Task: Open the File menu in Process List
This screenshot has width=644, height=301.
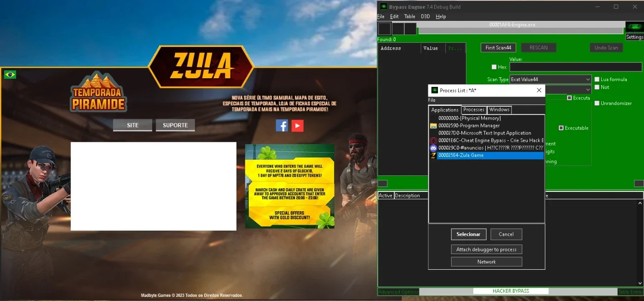Action: click(x=432, y=100)
